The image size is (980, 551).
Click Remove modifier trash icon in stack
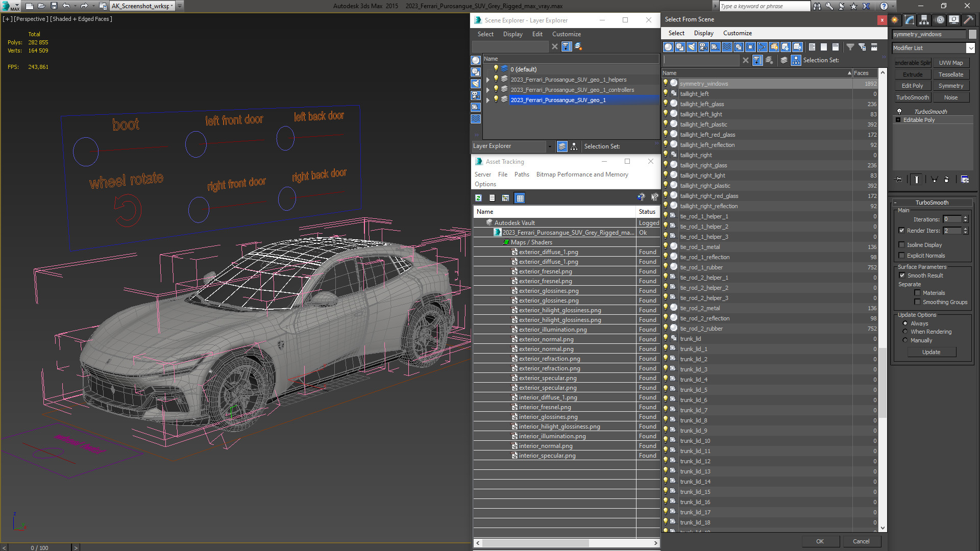[946, 180]
